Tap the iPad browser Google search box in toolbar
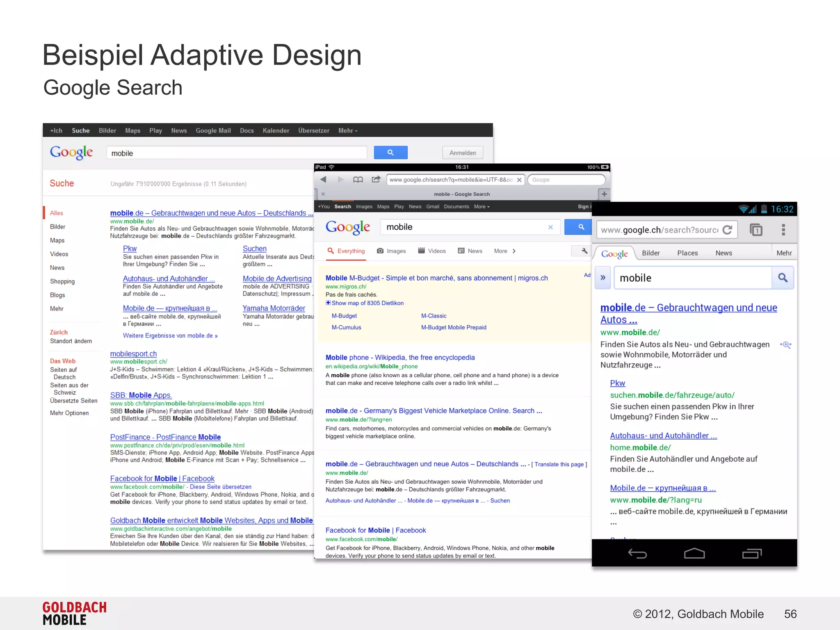 [566, 180]
